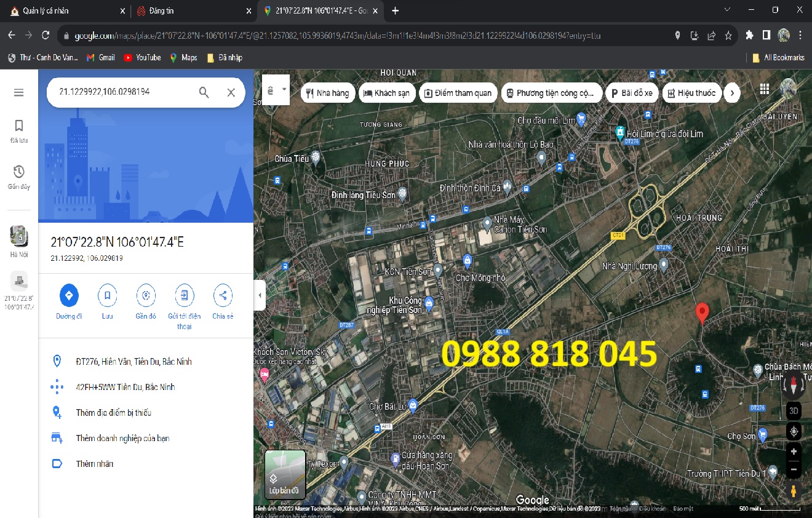Click Gửi tới điện thoại icon
The width and height of the screenshot is (812, 518).
tap(184, 296)
